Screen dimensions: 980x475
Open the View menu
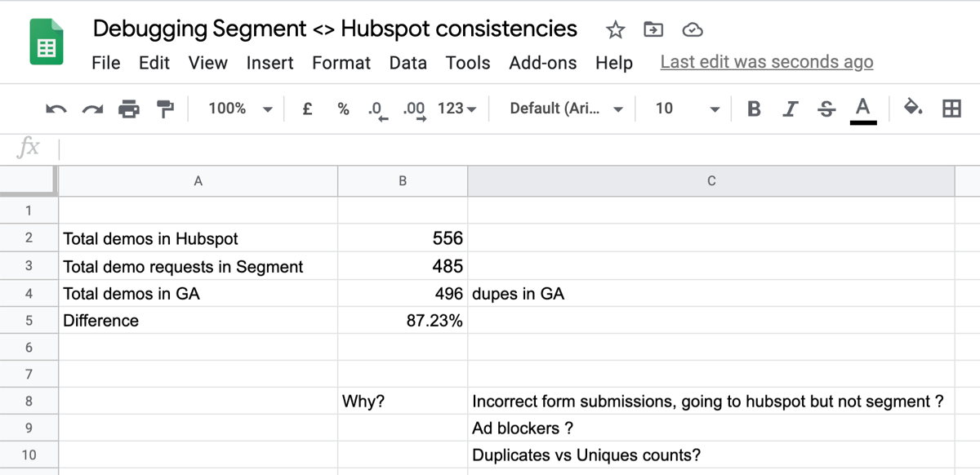coord(208,63)
